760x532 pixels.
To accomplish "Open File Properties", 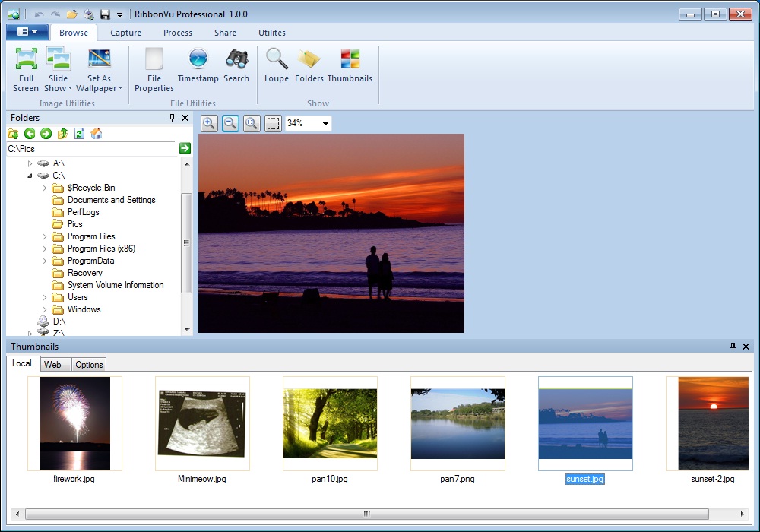I will [154, 70].
